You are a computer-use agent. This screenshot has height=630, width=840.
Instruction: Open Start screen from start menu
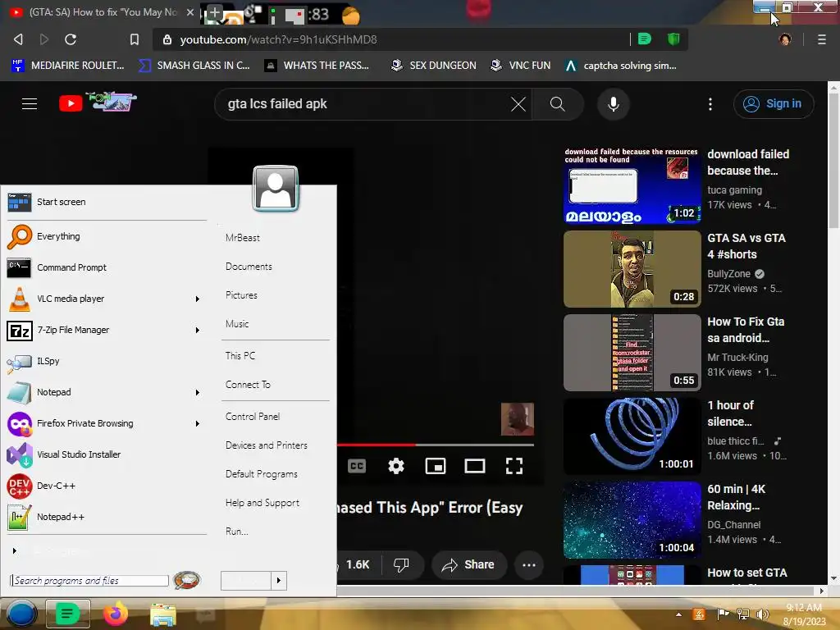coord(106,202)
